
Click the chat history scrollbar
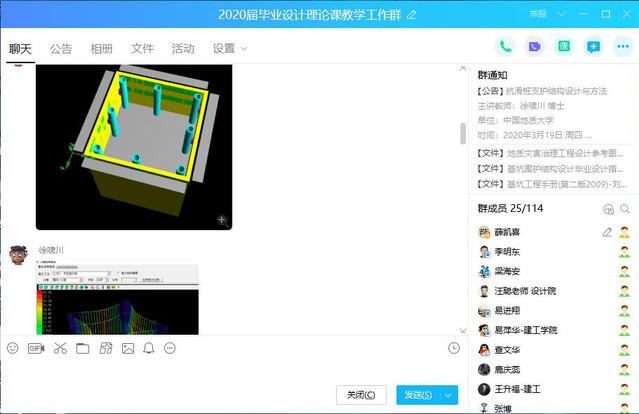coord(462,133)
